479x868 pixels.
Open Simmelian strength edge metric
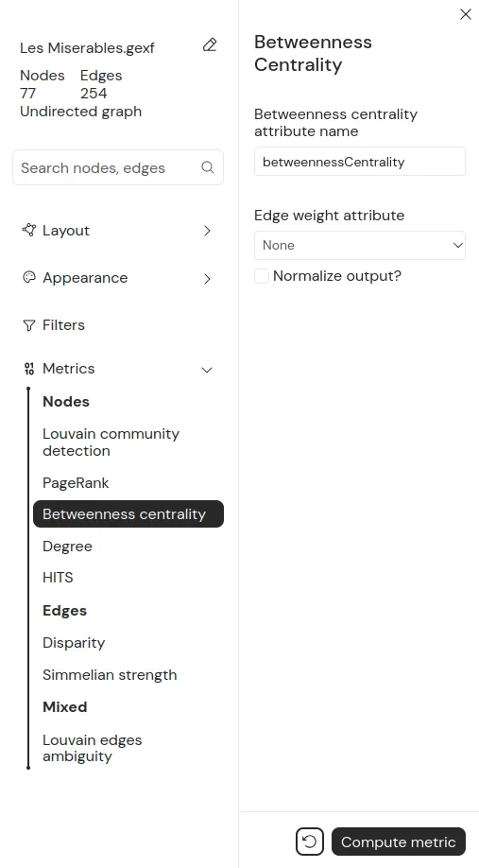tap(110, 675)
